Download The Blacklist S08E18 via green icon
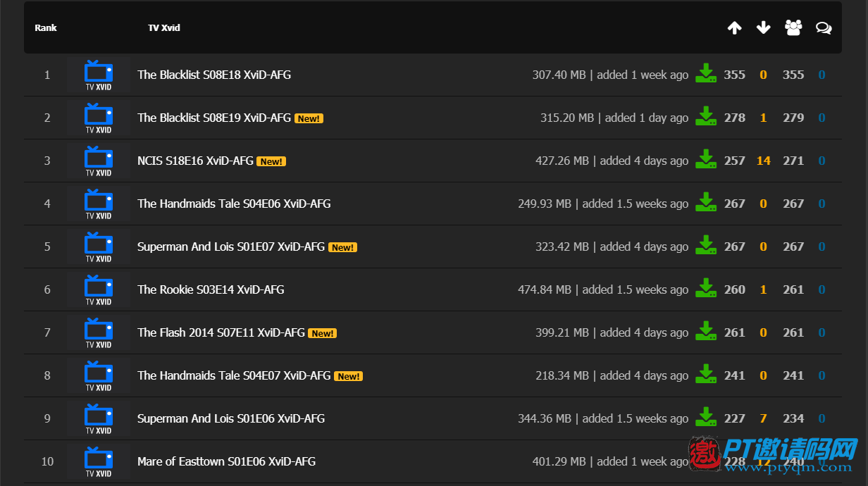The image size is (868, 486). 706,74
